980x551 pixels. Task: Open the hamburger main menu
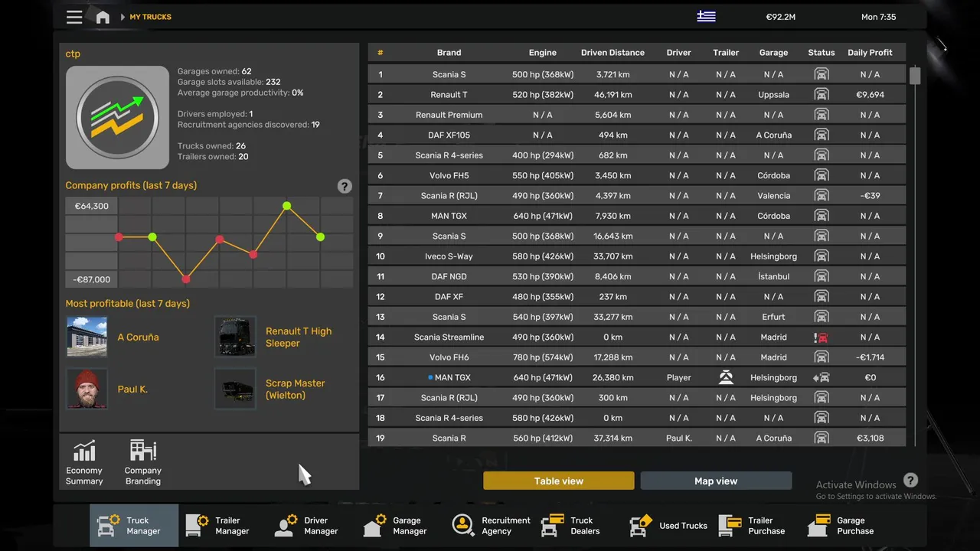(74, 17)
